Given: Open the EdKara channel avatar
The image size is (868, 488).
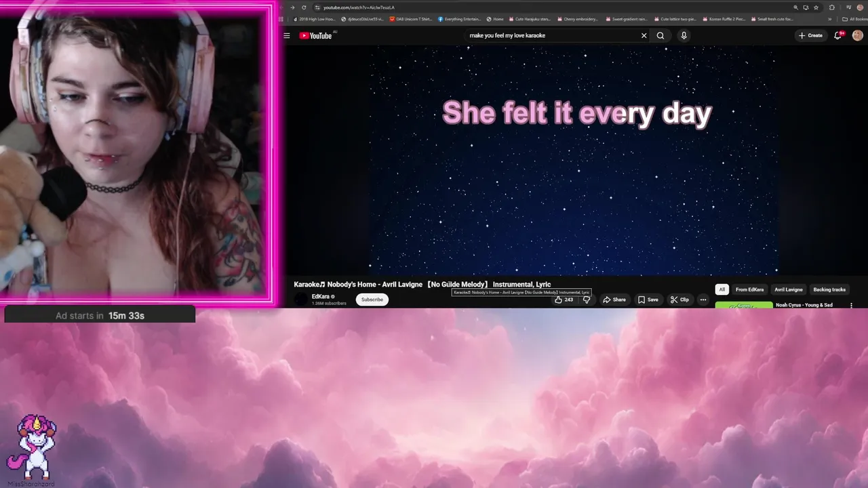Looking at the screenshot, I should [x=300, y=300].
